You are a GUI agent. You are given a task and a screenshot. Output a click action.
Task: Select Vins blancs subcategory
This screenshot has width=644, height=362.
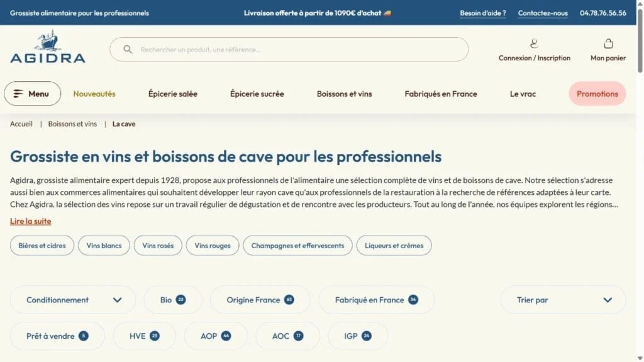click(x=104, y=246)
